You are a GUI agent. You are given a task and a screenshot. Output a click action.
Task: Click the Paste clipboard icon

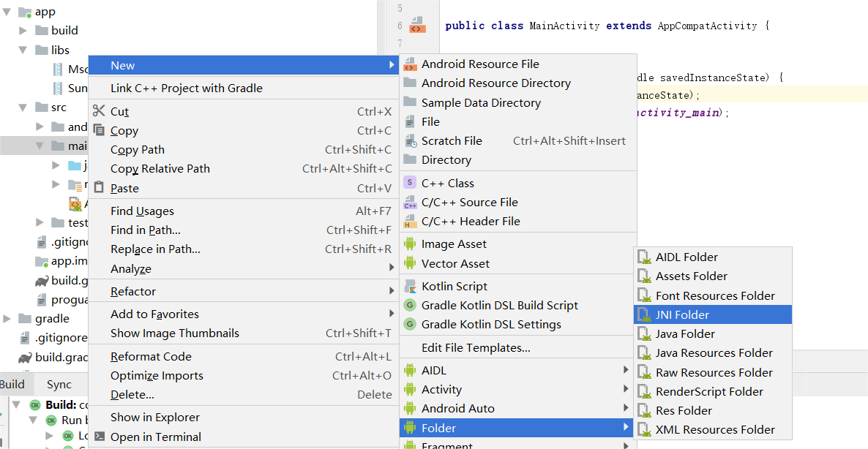pyautogui.click(x=99, y=188)
